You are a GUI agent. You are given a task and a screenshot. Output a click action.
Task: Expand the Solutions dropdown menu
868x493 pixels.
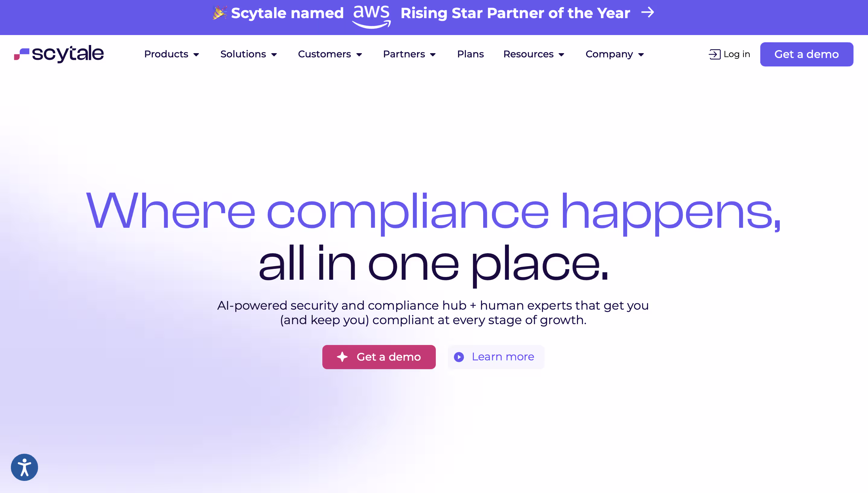click(249, 54)
